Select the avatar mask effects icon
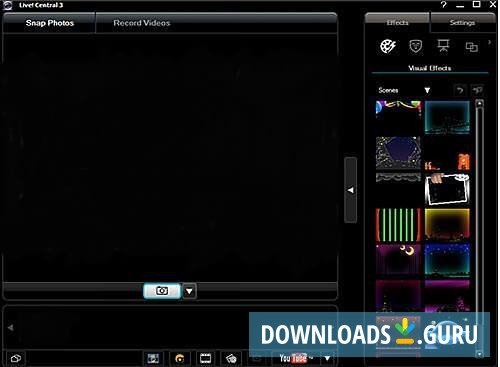Image resolution: width=500 pixels, height=367 pixels. [x=416, y=46]
